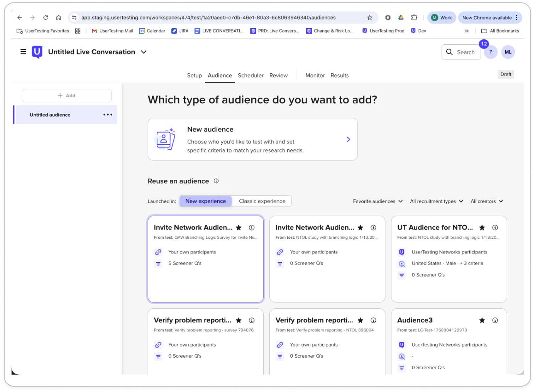Viewport: 535px width, 392px height.
Task: Unfavorite the Audience3 card star
Action: click(482, 320)
